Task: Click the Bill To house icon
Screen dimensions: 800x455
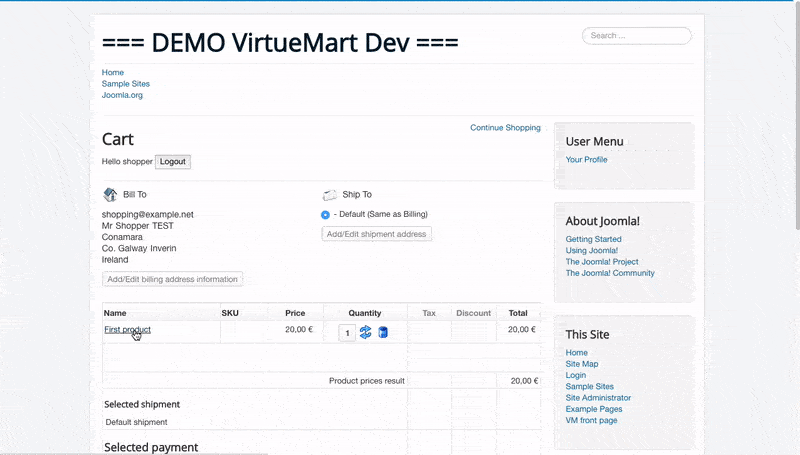Action: point(110,194)
